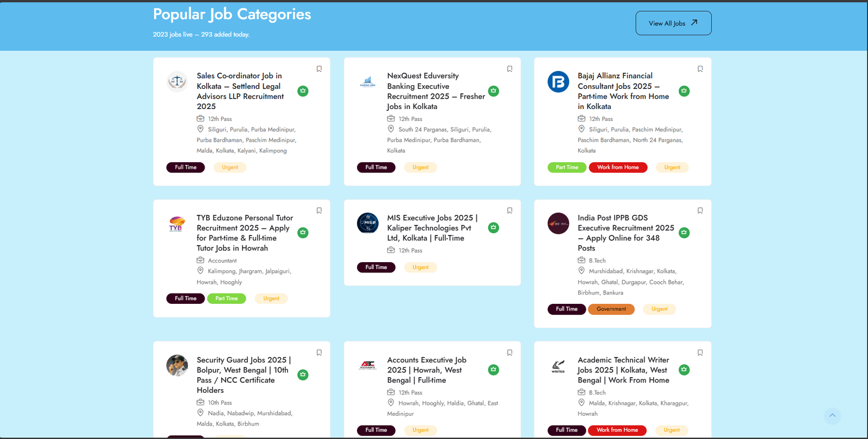The width and height of the screenshot is (868, 439).
Task: Click the green featured badge on India Post IPPB job
Action: [x=684, y=232]
